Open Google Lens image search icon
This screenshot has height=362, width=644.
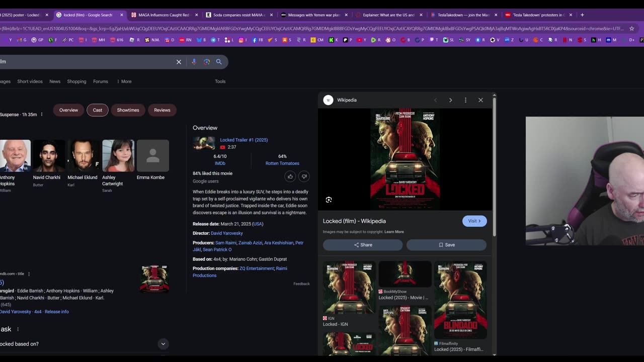[207, 62]
